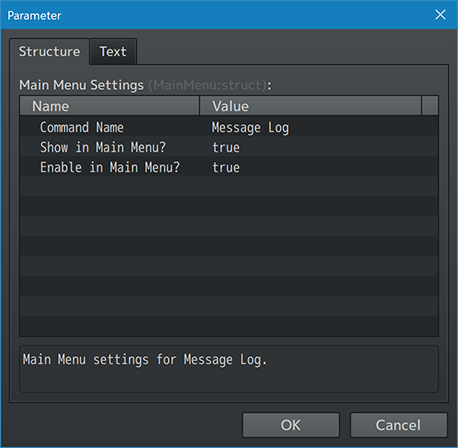This screenshot has height=448, width=458.
Task: Click the small header cell right of Value
Action: [x=430, y=106]
